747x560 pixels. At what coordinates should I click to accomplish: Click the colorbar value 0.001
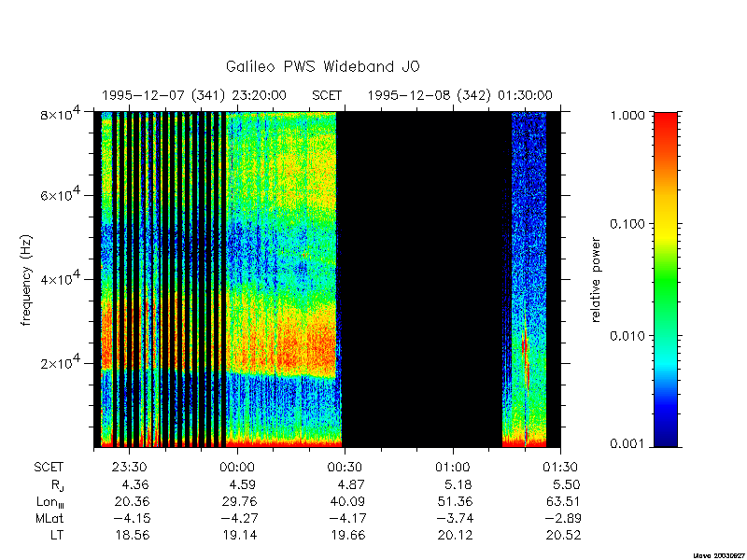pyautogui.click(x=627, y=444)
